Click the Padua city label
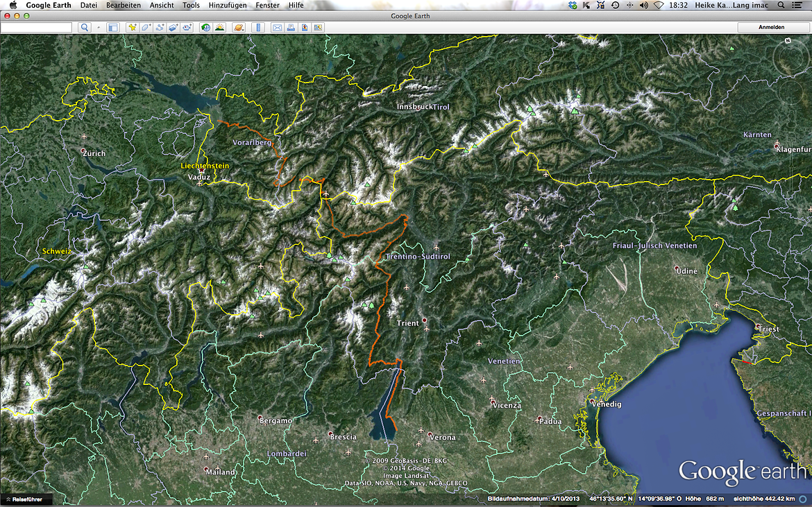Viewport: 812px width, 507px height. (550, 422)
